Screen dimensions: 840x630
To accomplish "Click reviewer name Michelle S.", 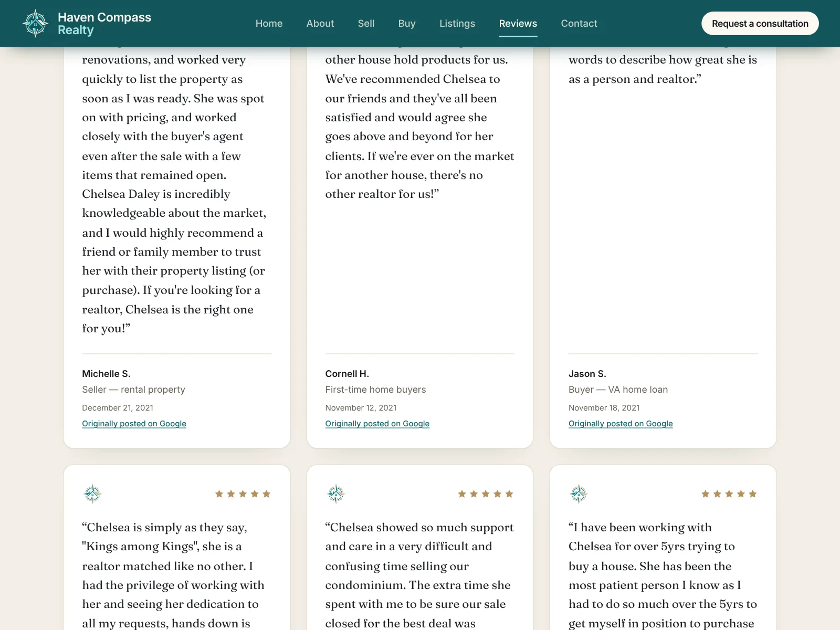I will (x=106, y=374).
